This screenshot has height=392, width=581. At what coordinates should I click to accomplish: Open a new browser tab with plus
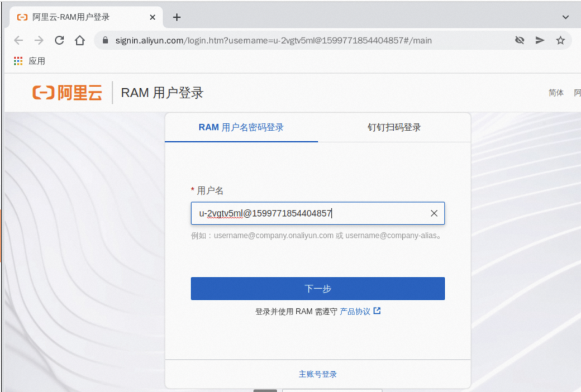[177, 17]
